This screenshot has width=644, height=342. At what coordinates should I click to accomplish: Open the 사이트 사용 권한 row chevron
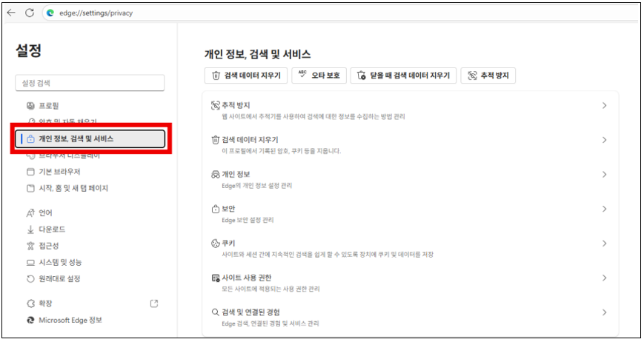click(604, 278)
